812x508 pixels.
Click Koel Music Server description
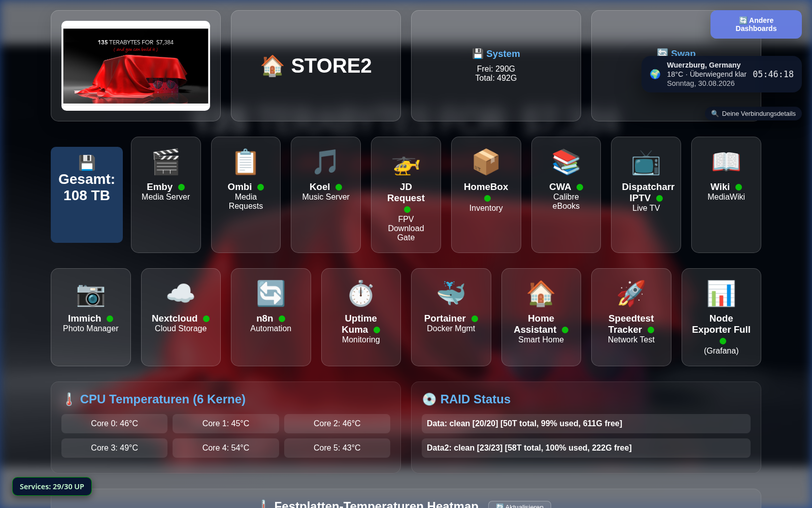(x=326, y=197)
